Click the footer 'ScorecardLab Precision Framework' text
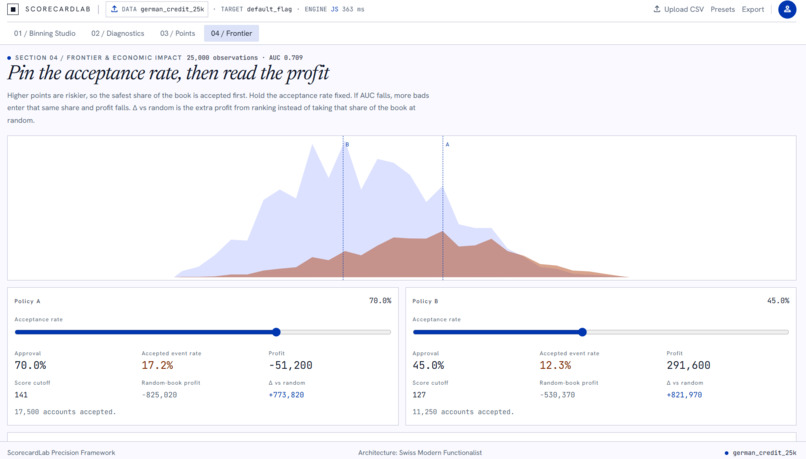The image size is (806, 459). (61, 453)
